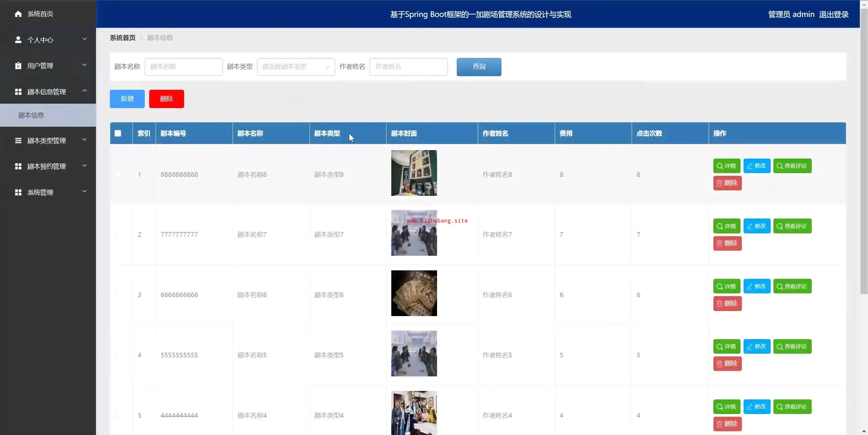Click the home icon beside 系统首页

[18, 14]
